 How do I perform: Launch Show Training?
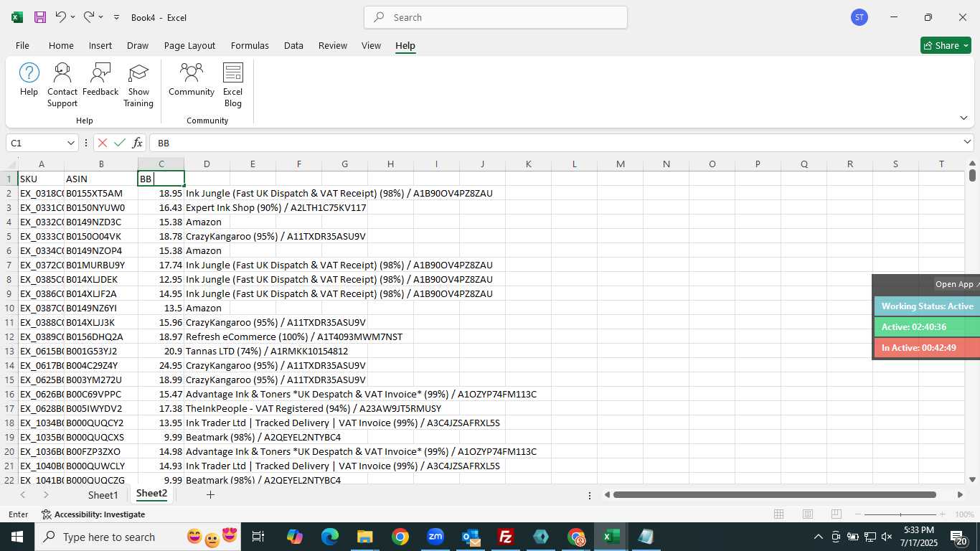tap(138, 85)
